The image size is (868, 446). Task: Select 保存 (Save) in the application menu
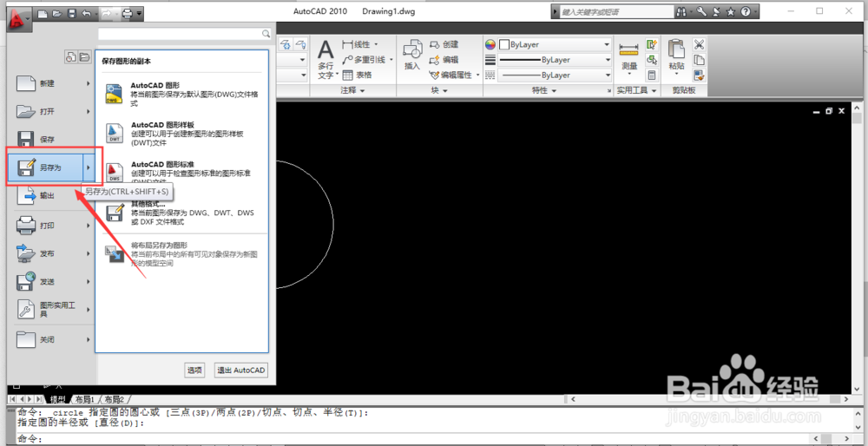(49, 140)
